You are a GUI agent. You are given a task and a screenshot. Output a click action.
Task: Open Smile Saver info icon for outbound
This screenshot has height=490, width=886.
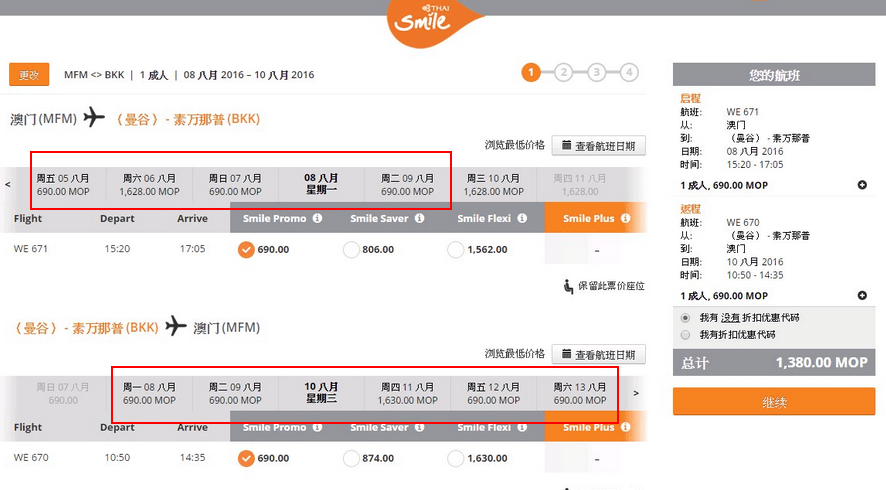(419, 218)
